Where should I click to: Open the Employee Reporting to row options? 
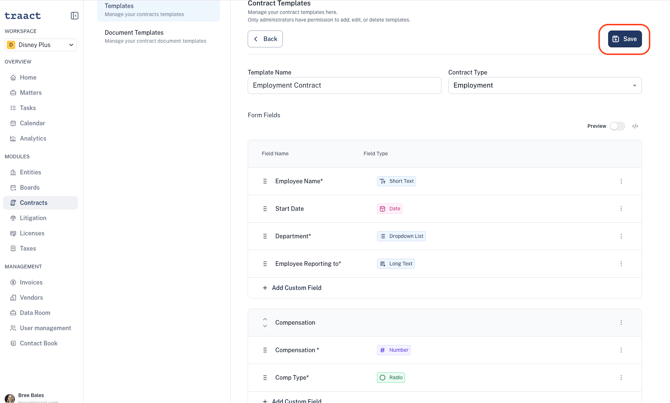coord(621,264)
